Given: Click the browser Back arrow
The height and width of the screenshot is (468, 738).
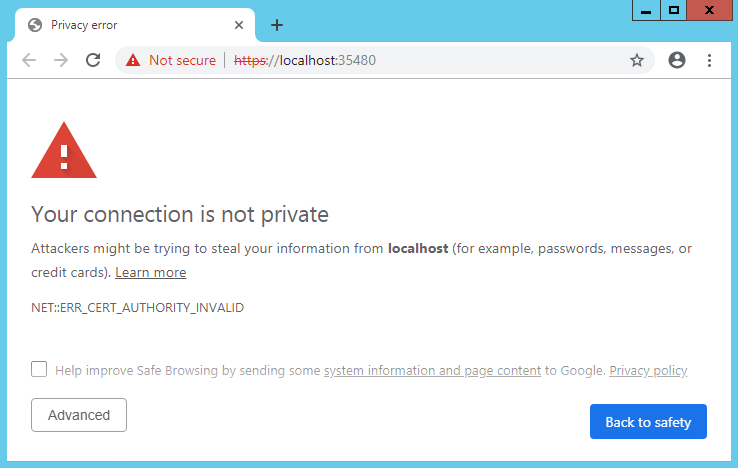Looking at the screenshot, I should (x=29, y=60).
